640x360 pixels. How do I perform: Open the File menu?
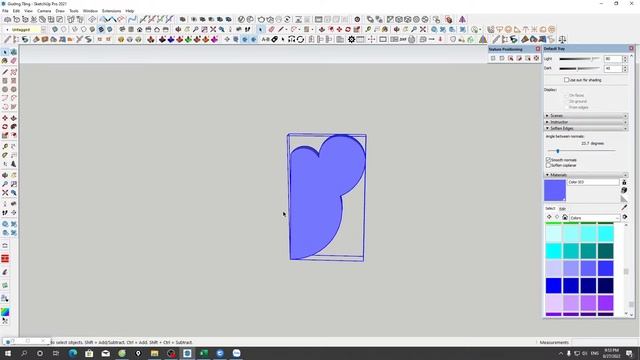click(5, 11)
